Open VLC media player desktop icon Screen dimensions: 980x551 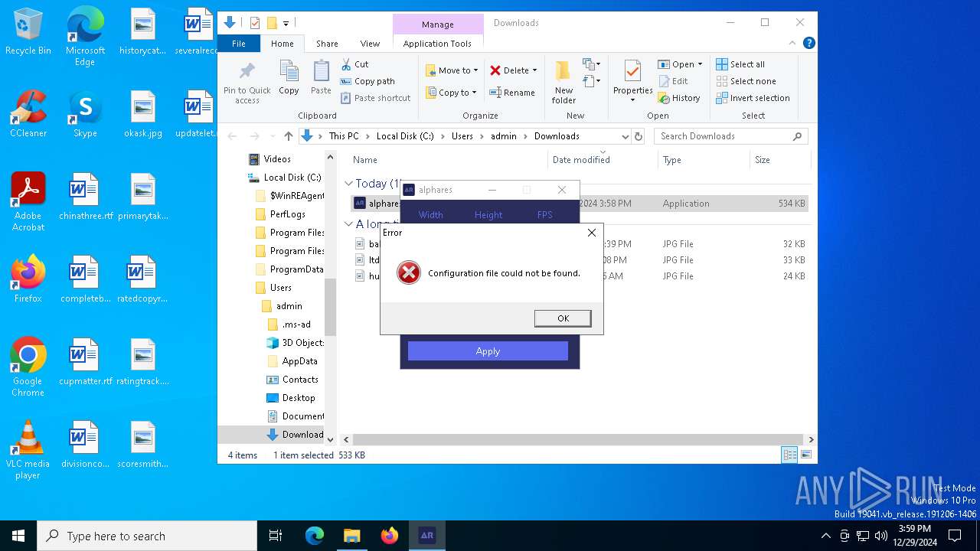[28, 451]
